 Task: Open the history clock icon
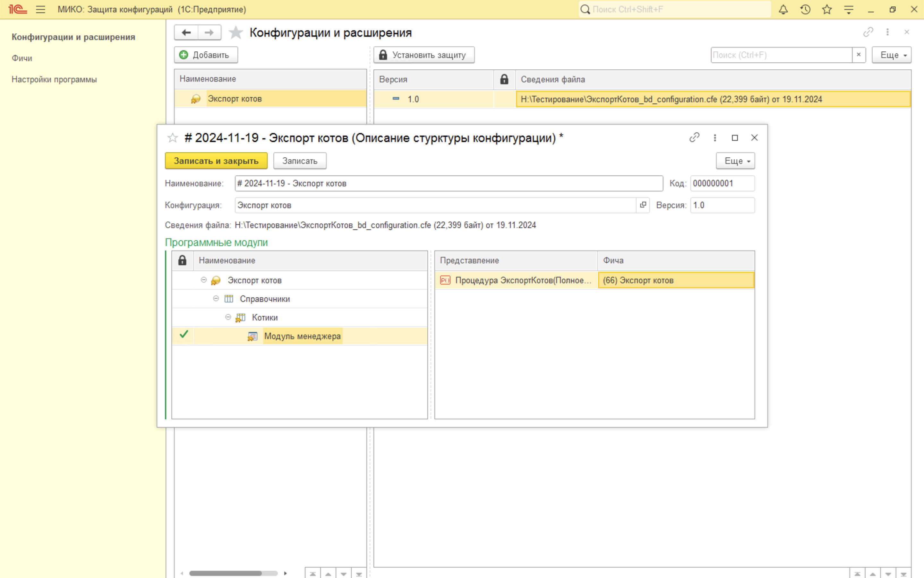click(805, 10)
